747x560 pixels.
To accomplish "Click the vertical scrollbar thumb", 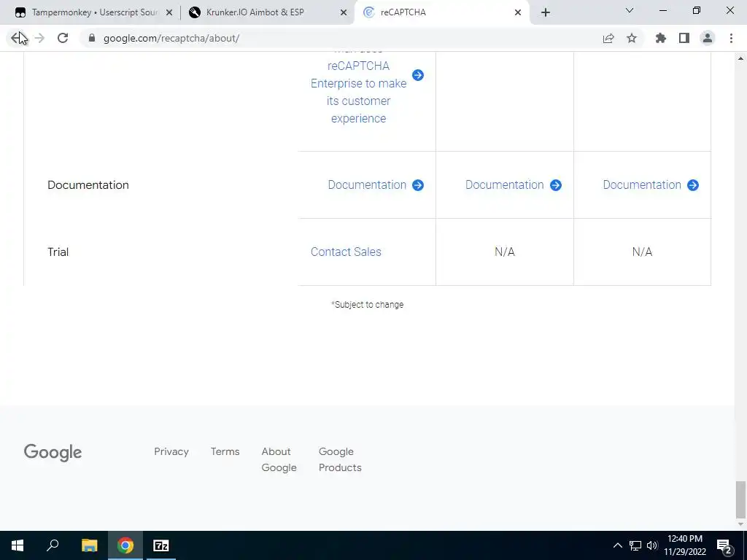I will (x=740, y=499).
